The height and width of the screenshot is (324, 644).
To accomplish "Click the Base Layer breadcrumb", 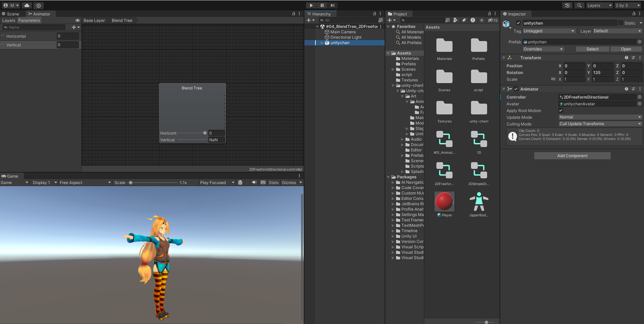I will click(94, 21).
